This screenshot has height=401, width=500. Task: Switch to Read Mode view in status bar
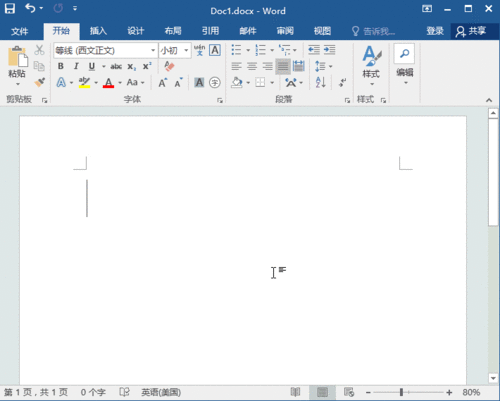pos(295,392)
